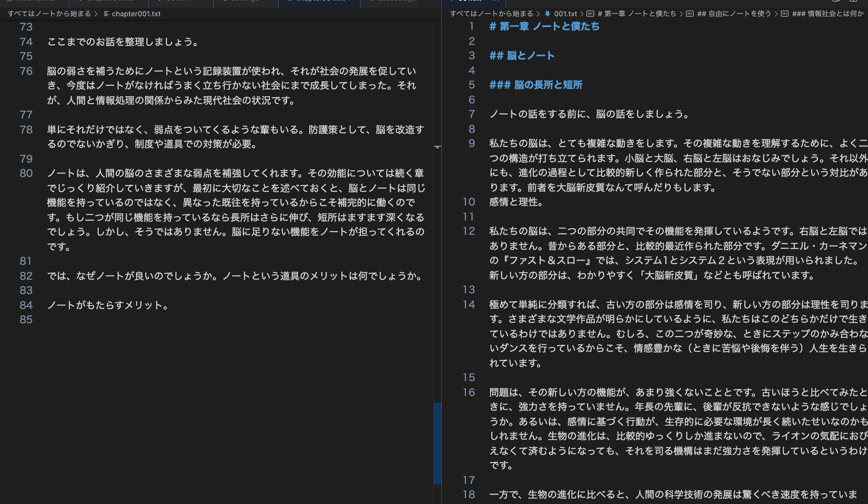Click the symbol icon before 第一章 ノートと僕たち breadcrumb
The width and height of the screenshot is (868, 504).
point(591,14)
